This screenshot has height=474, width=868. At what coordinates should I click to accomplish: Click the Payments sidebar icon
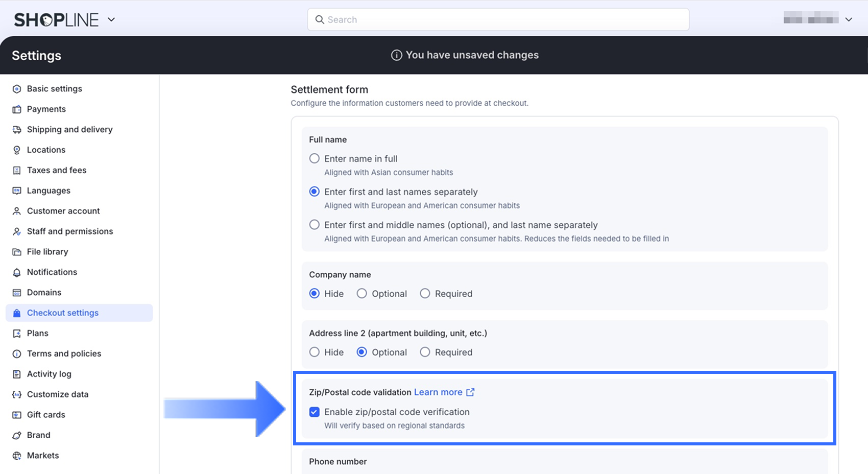17,109
